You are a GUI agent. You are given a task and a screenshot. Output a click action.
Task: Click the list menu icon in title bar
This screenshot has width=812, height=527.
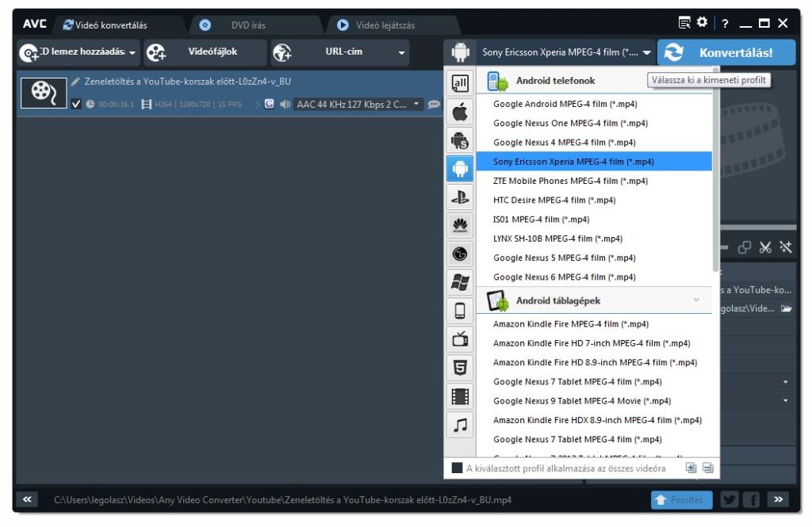click(684, 22)
